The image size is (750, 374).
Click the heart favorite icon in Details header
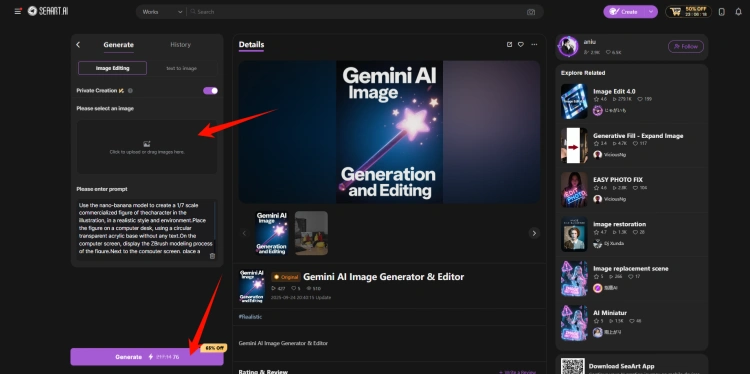521,44
